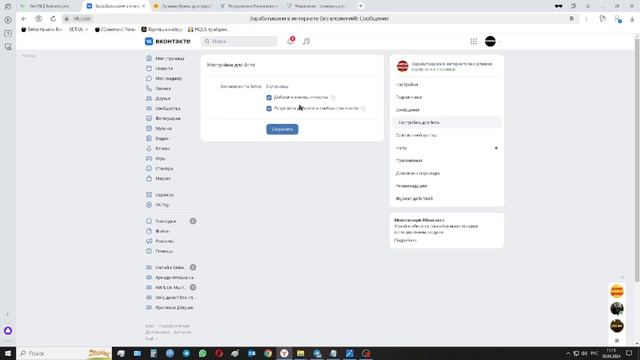Open Services icon in left sidebar

(x=149, y=195)
